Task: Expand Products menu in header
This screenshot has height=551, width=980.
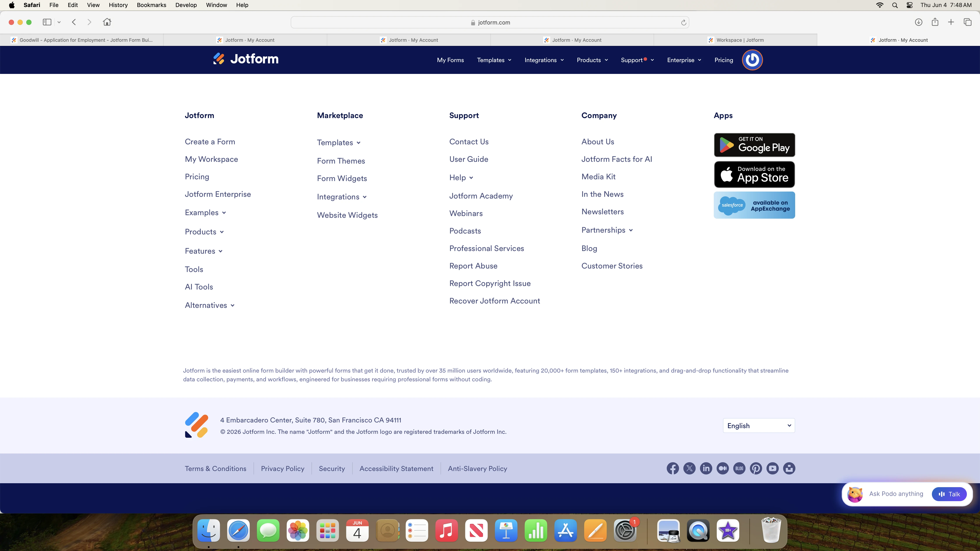Action: coord(592,60)
